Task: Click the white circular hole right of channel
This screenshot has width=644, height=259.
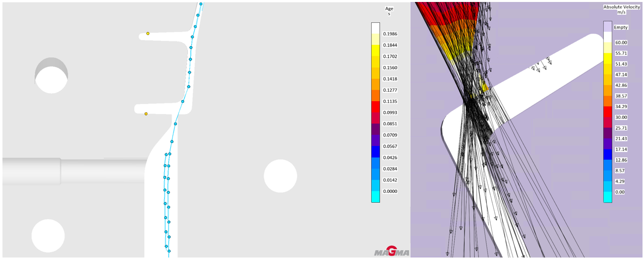Action: [x=280, y=176]
